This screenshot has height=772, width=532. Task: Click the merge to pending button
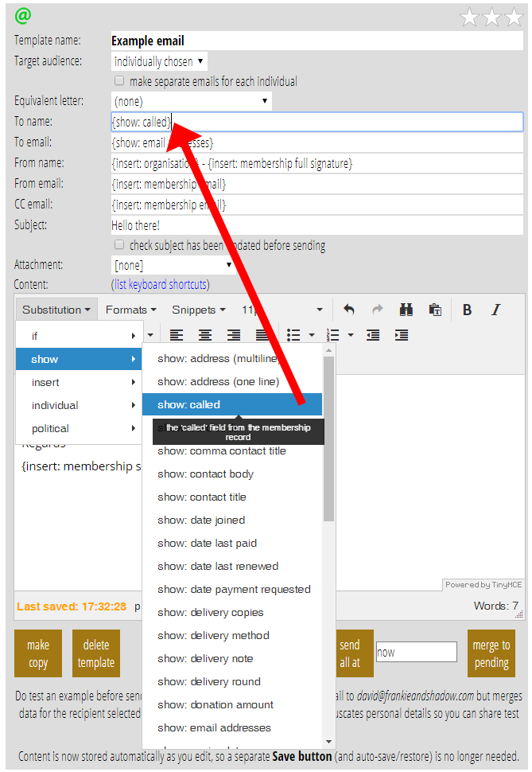pyautogui.click(x=491, y=653)
